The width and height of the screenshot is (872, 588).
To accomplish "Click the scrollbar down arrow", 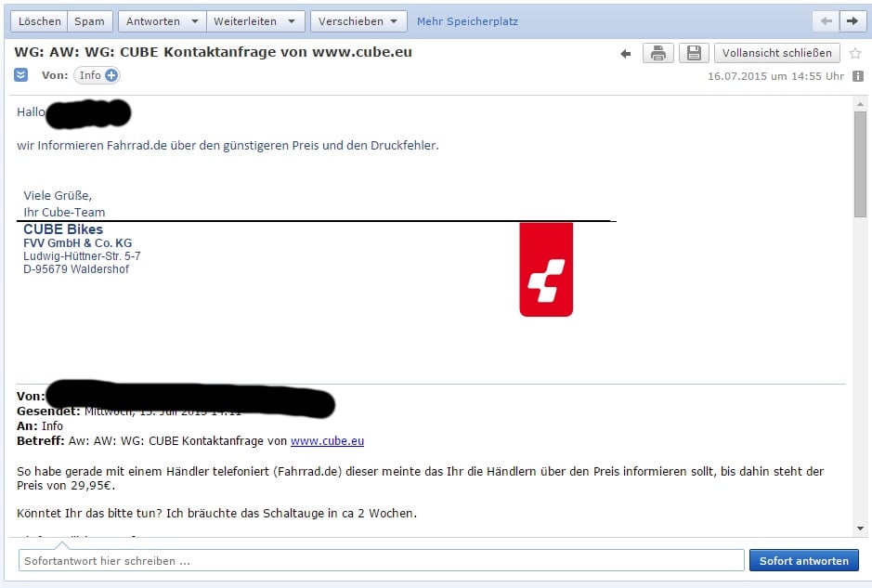I will (860, 529).
